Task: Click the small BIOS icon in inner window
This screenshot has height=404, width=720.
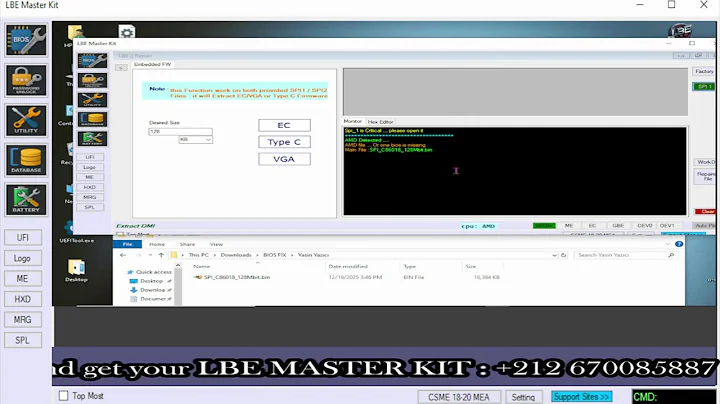Action: [x=92, y=61]
